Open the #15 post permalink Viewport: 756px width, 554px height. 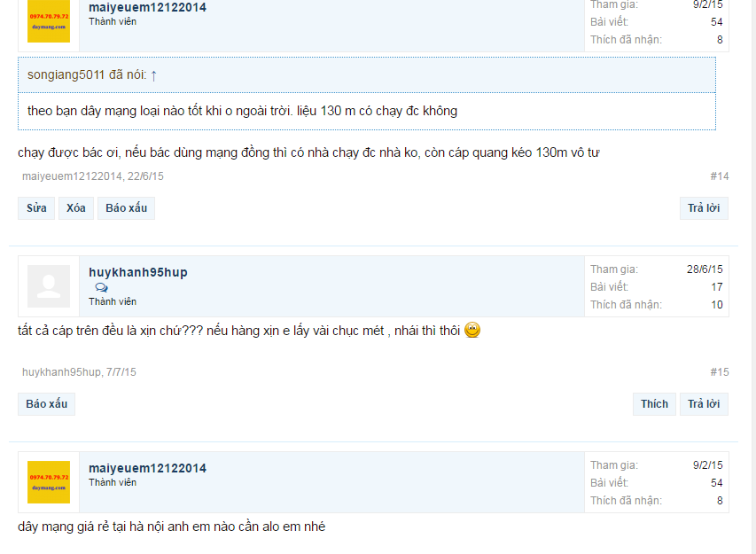719,372
